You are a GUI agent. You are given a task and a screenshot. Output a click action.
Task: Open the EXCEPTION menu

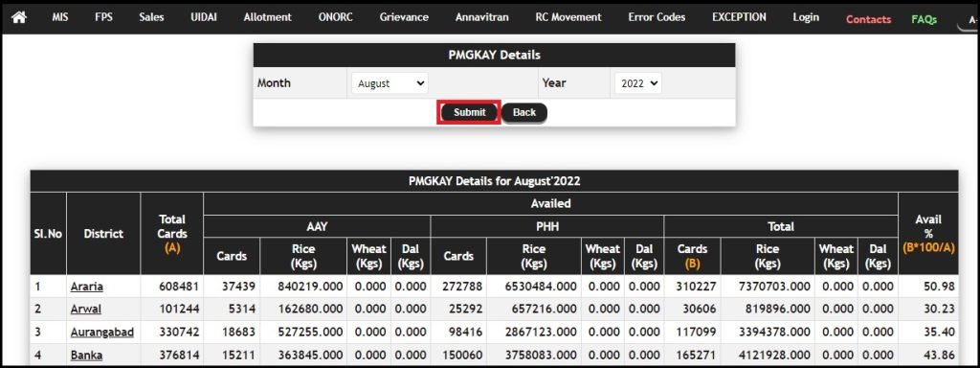point(739,17)
